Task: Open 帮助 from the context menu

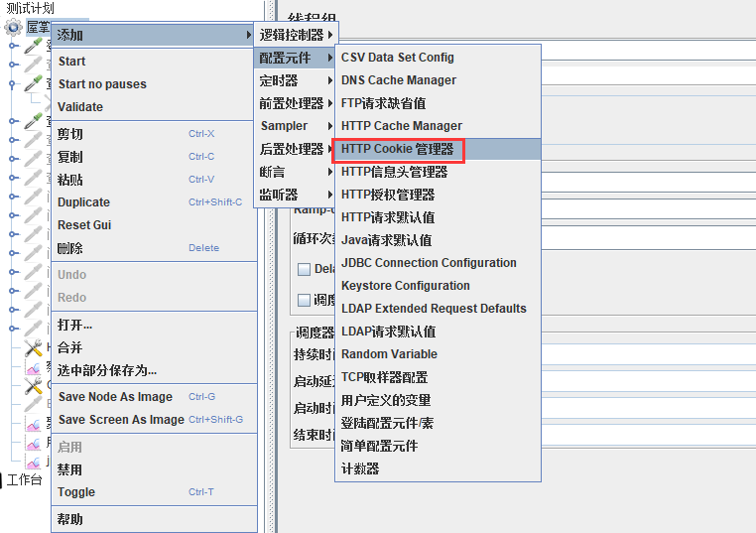Action: (x=153, y=519)
